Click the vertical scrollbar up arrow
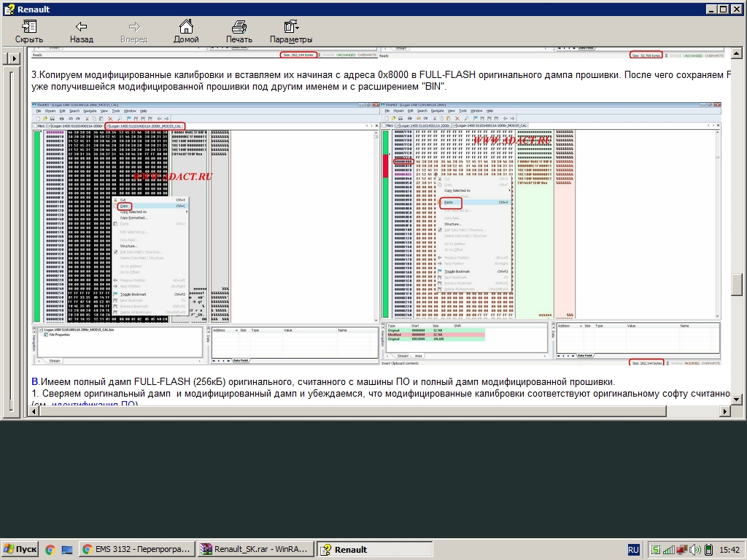Screen dimensions: 747x560 pyautogui.click(x=737, y=52)
